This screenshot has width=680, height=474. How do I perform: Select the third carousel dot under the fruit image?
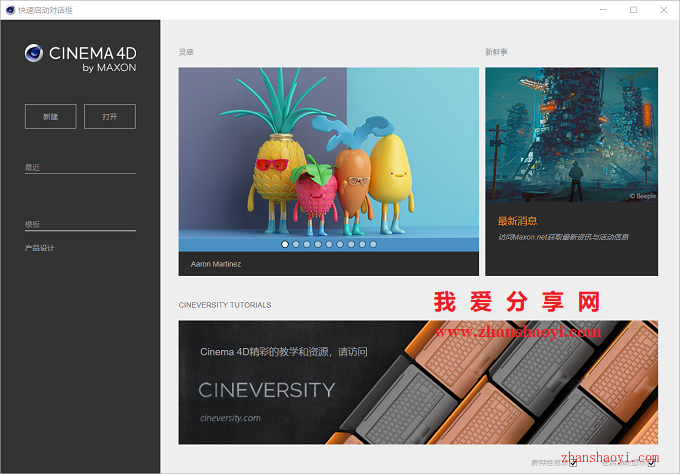coord(307,244)
